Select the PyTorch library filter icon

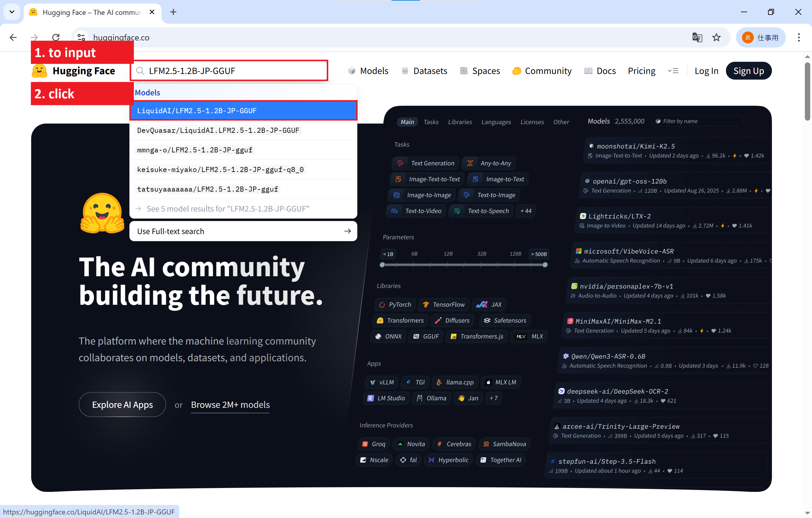coord(381,304)
